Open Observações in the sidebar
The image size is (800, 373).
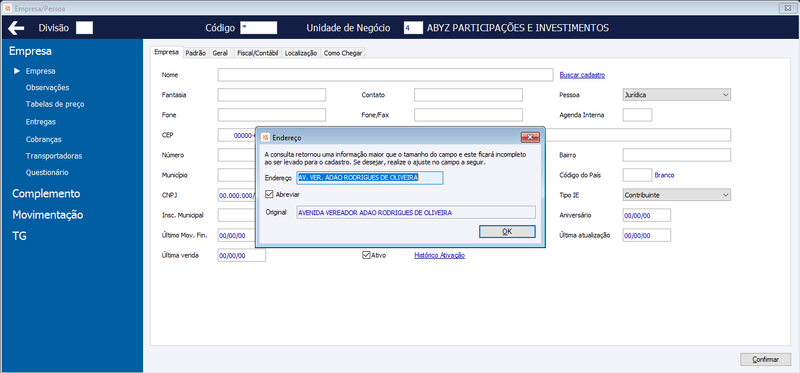click(x=47, y=88)
